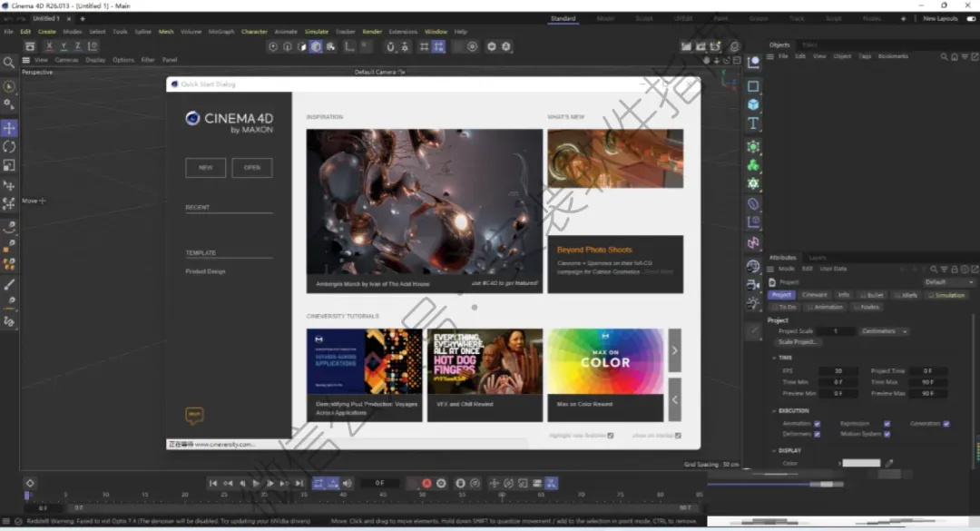Toggle the Motion System checkbox
The height and width of the screenshot is (531, 980).
(x=887, y=434)
